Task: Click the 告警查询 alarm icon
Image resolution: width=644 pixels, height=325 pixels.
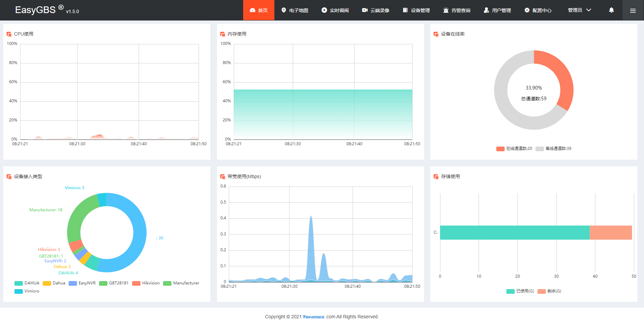Action: tap(446, 10)
